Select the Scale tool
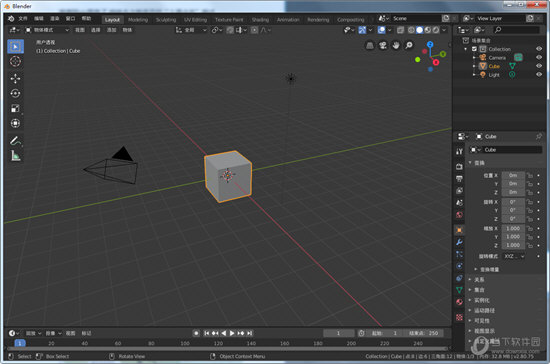This screenshot has height=364, width=550. (x=15, y=108)
